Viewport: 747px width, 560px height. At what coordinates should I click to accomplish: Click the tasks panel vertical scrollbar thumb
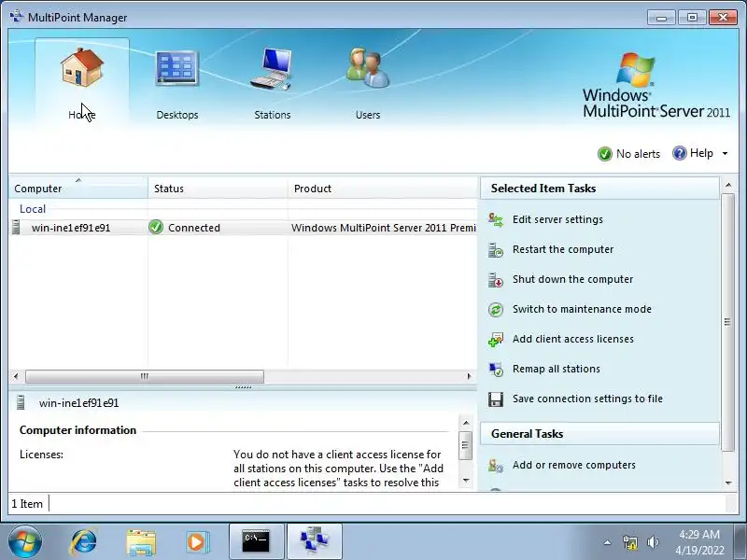click(x=727, y=322)
